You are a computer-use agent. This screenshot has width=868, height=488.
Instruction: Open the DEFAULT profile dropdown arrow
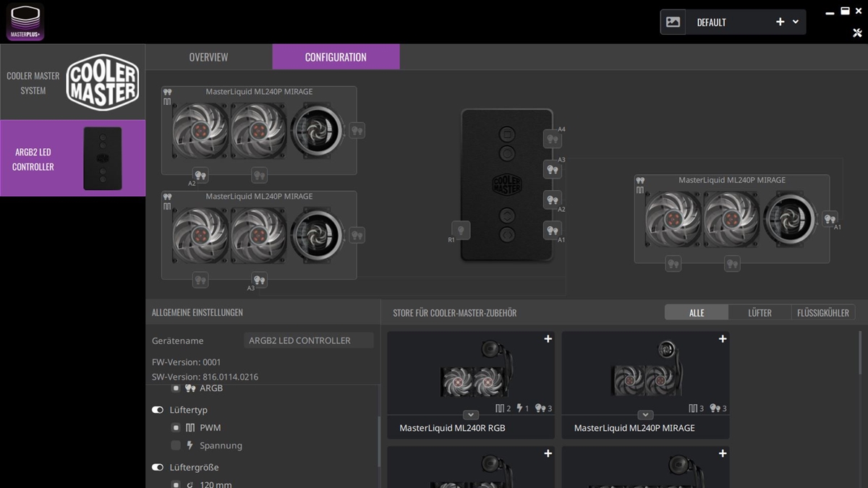pyautogui.click(x=796, y=22)
